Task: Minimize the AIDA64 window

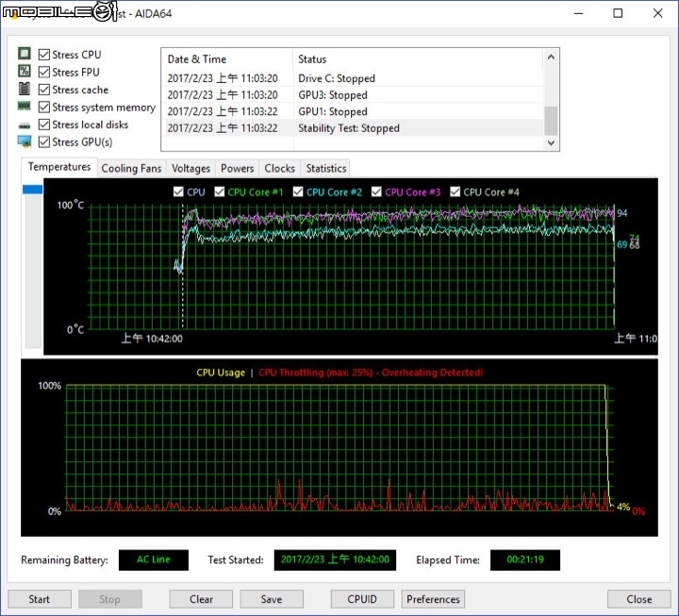Action: coord(578,13)
